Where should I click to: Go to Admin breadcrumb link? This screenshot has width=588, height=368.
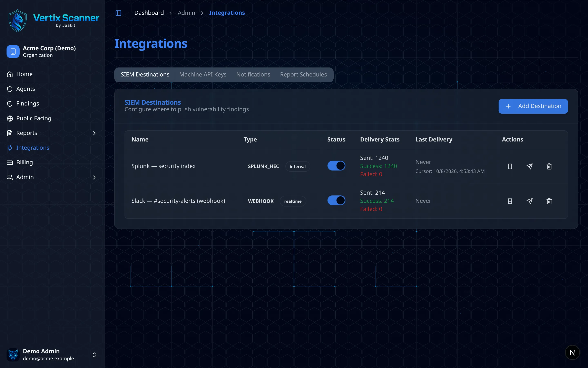pyautogui.click(x=186, y=13)
